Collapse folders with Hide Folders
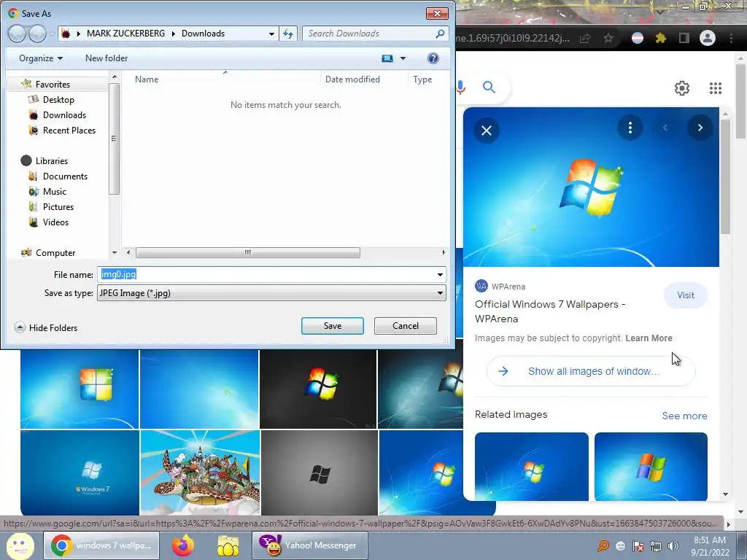 coord(46,327)
